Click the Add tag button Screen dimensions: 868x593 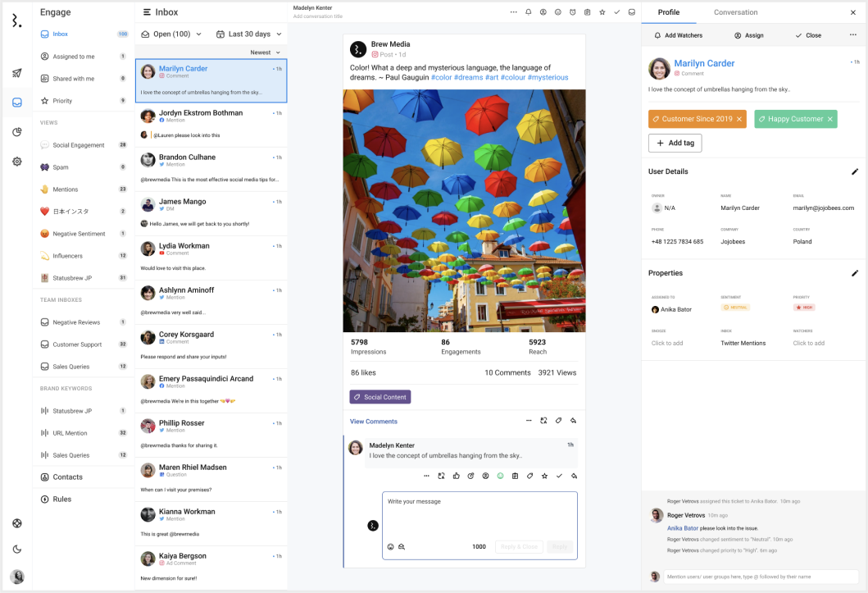(x=675, y=143)
